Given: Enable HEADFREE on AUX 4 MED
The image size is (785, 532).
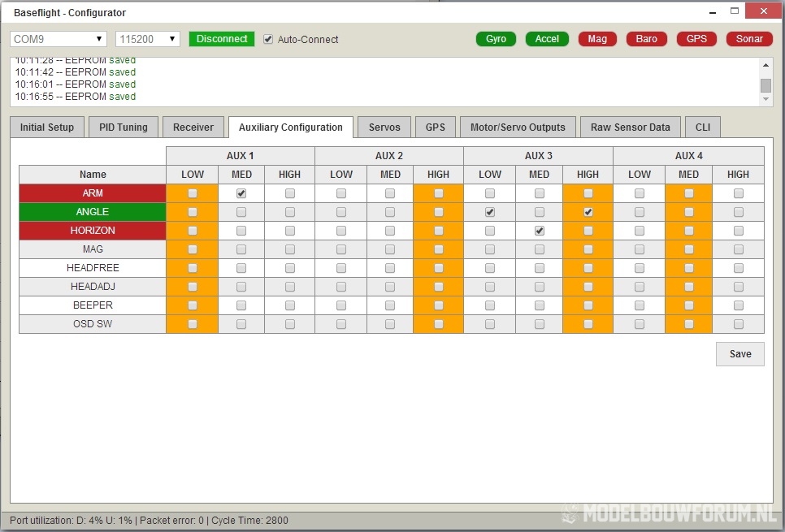Looking at the screenshot, I should pyautogui.click(x=689, y=268).
